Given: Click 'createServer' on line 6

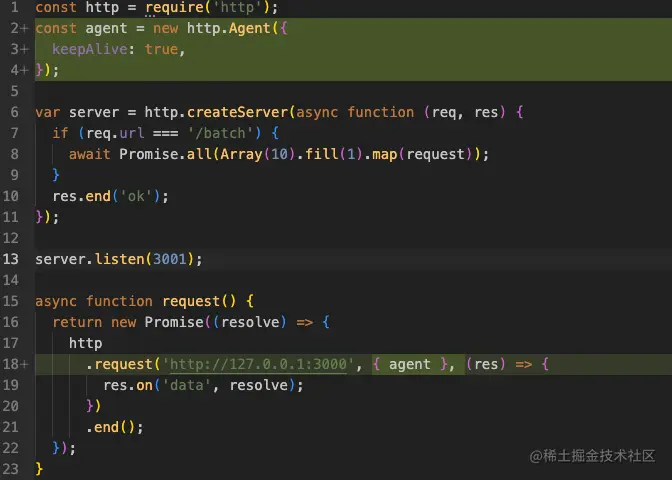Looking at the screenshot, I should click(x=237, y=112).
